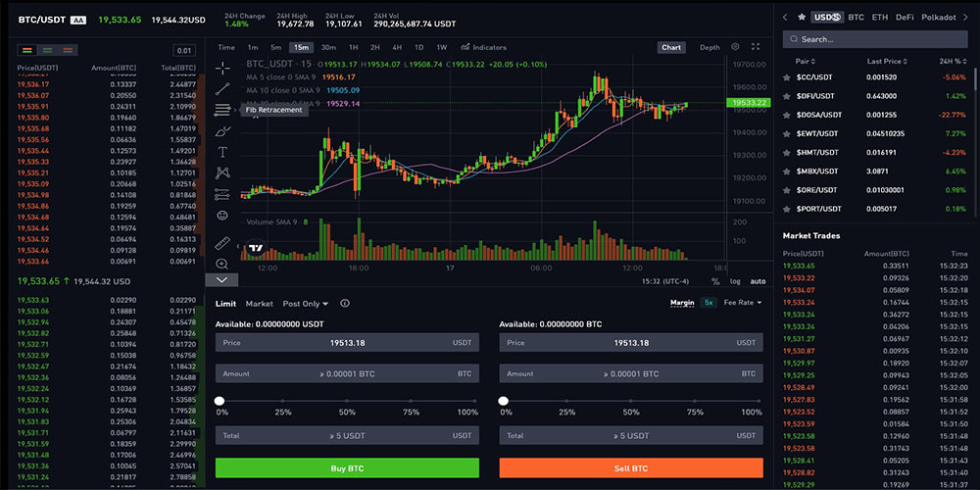The width and height of the screenshot is (980, 490).
Task: Favorite the $HMT/USDT pair star
Action: [x=787, y=153]
